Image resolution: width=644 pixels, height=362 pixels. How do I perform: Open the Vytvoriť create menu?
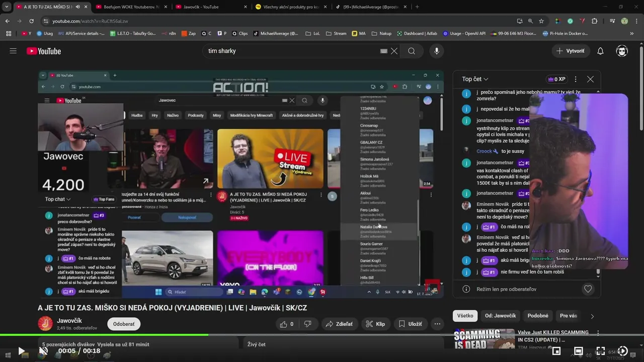(x=571, y=51)
